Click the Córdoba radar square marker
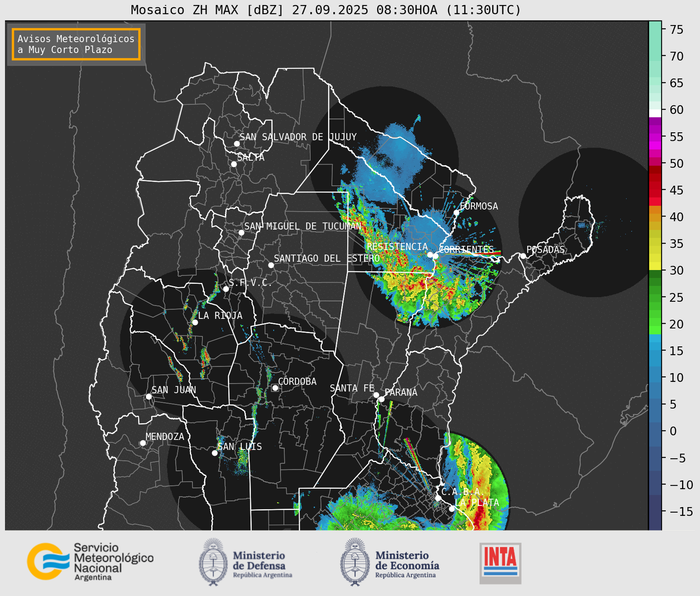 [x=275, y=388]
